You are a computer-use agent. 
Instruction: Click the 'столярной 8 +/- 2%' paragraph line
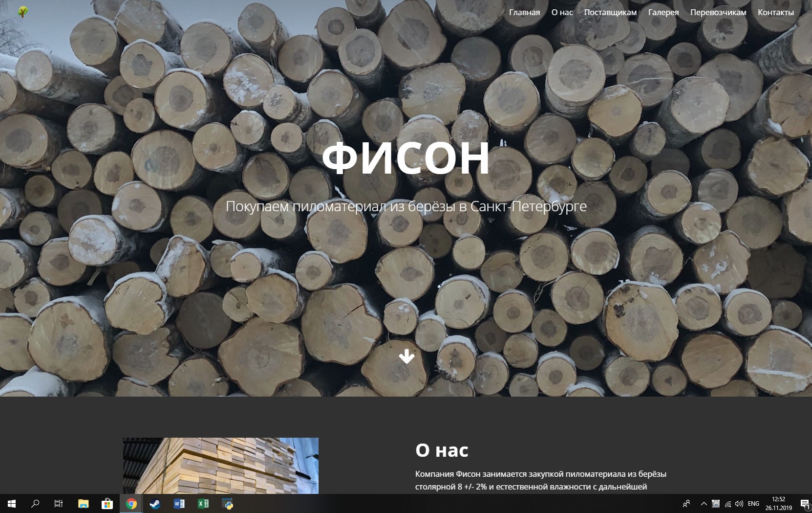[531, 487]
